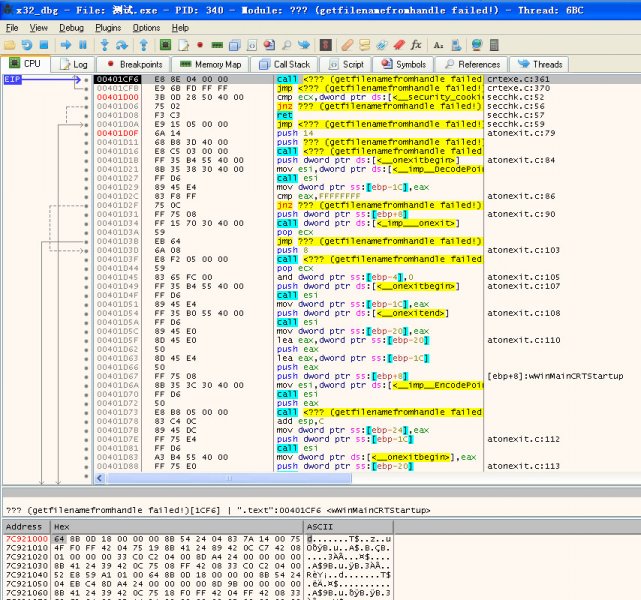Open the Debug menu

72,28
